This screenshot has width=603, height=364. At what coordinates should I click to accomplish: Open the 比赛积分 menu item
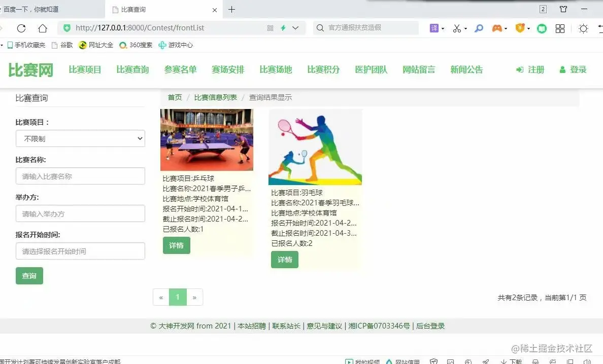point(323,69)
